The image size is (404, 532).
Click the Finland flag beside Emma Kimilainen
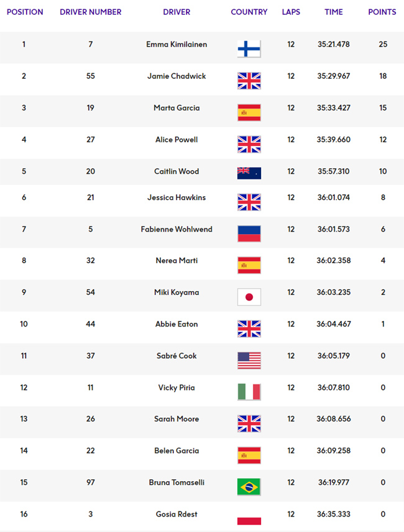coord(249,48)
